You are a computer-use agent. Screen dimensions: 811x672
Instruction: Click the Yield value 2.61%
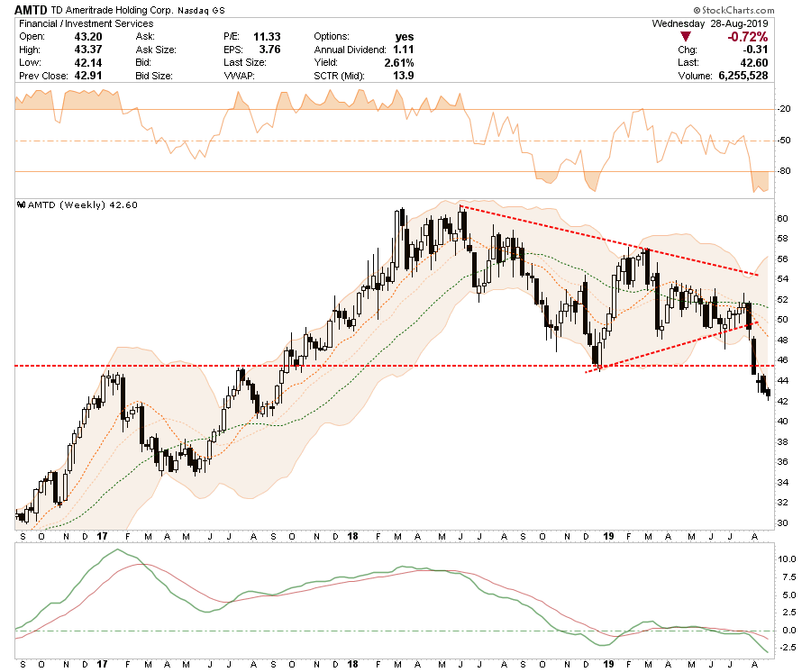point(399,62)
